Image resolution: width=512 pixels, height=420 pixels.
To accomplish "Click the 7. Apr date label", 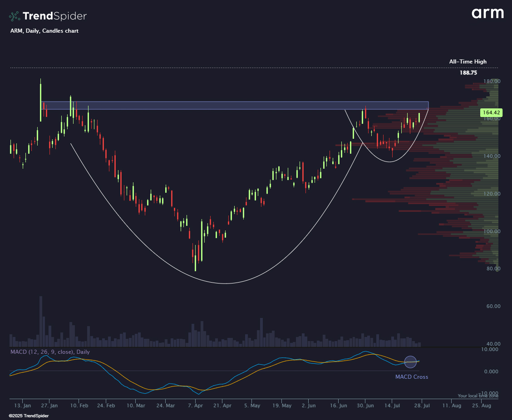I will coord(195,405).
